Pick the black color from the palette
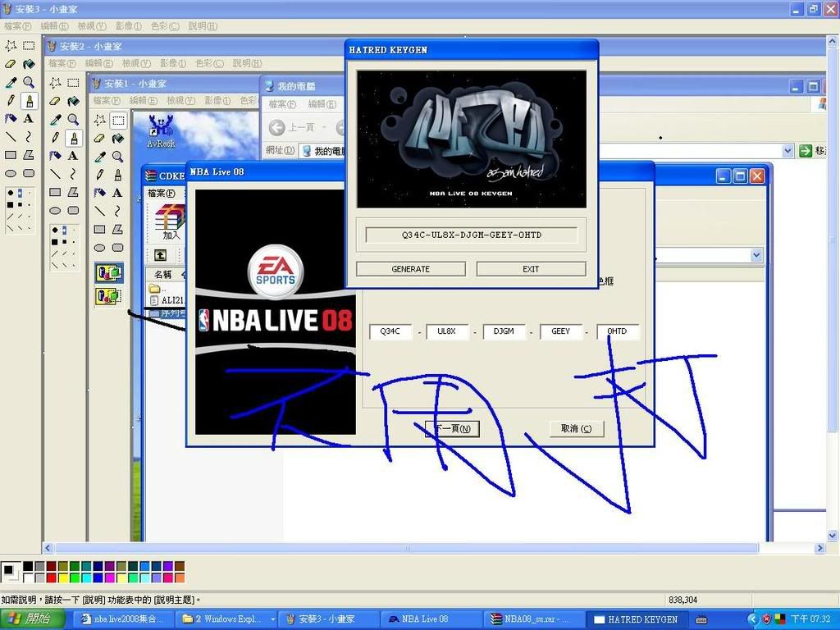Screen dimensions: 840x630 pos(28,566)
